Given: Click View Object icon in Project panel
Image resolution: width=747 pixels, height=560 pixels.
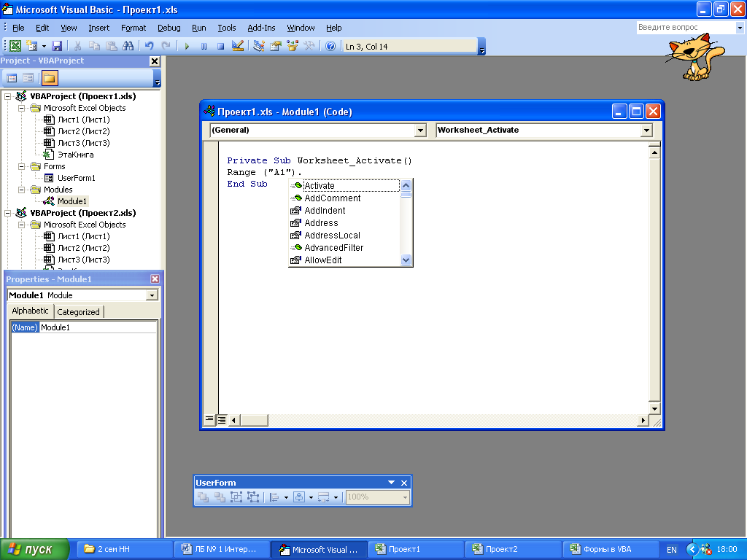Looking at the screenshot, I should (28, 77).
